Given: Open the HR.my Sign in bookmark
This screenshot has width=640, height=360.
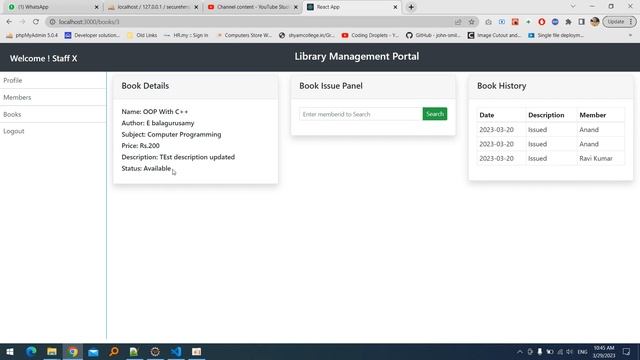Looking at the screenshot, I should tap(186, 36).
